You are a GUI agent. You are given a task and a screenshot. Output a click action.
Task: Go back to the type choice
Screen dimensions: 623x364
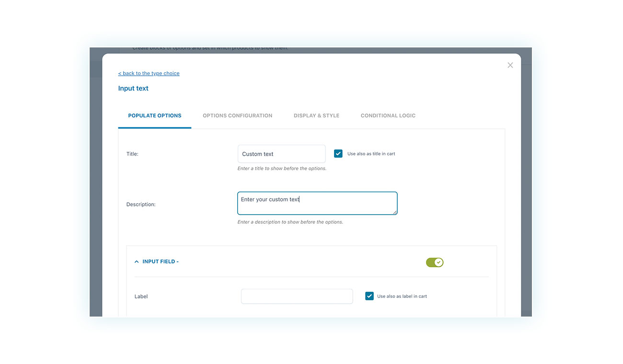pos(149,73)
